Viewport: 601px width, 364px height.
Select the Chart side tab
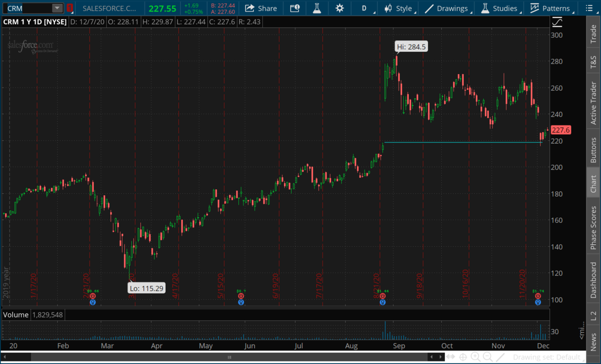click(593, 183)
